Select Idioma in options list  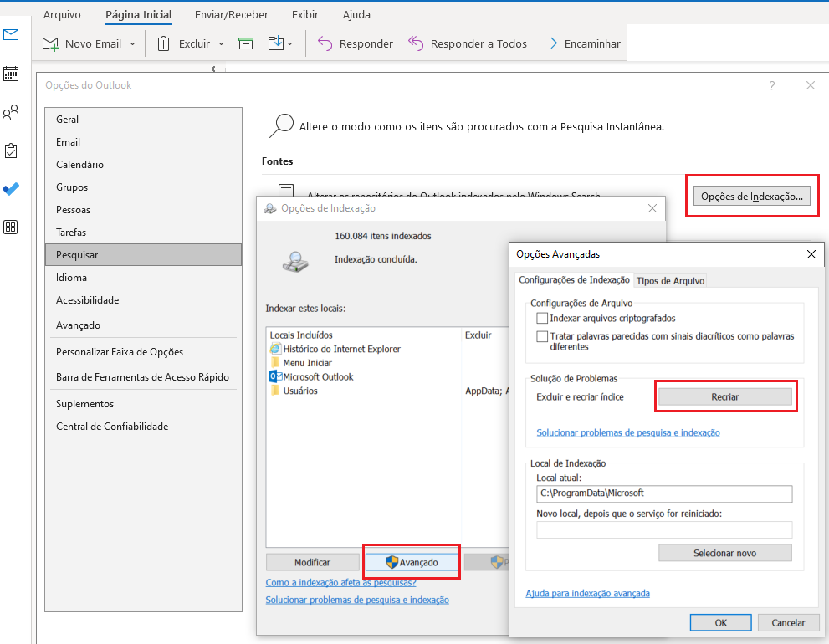143,278
